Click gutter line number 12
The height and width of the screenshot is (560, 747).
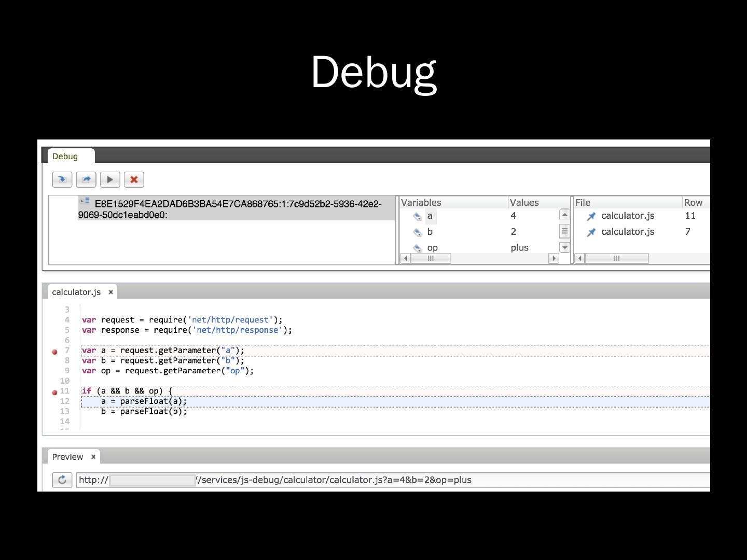coord(65,401)
